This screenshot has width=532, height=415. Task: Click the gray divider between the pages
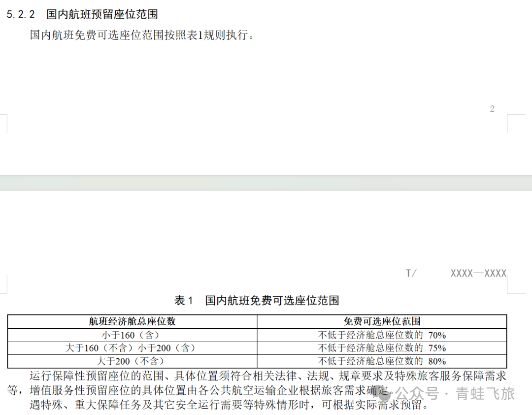[266, 183]
